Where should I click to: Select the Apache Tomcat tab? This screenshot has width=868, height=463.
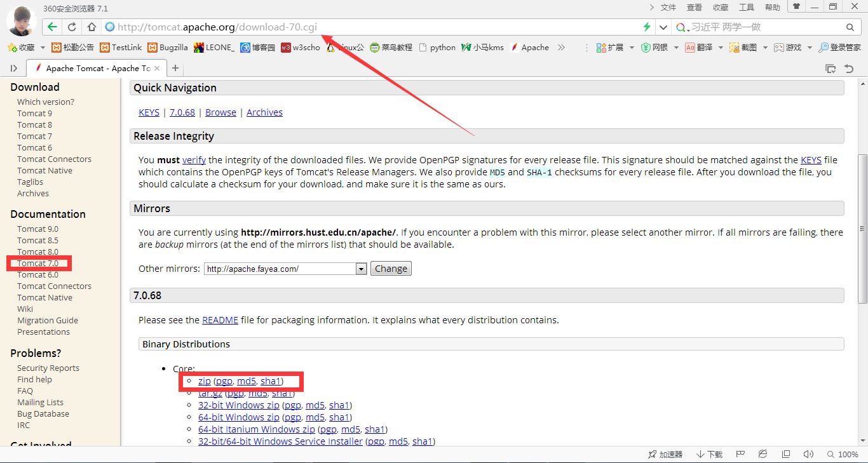97,69
